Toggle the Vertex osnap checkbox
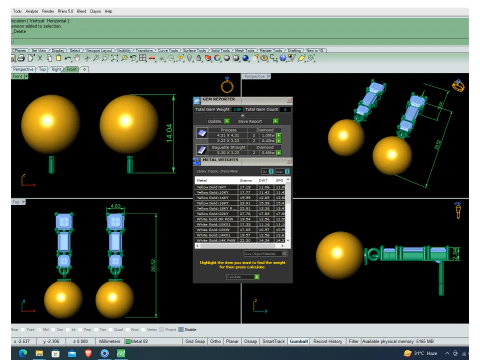This screenshot has width=480, height=360. click(x=143, y=330)
